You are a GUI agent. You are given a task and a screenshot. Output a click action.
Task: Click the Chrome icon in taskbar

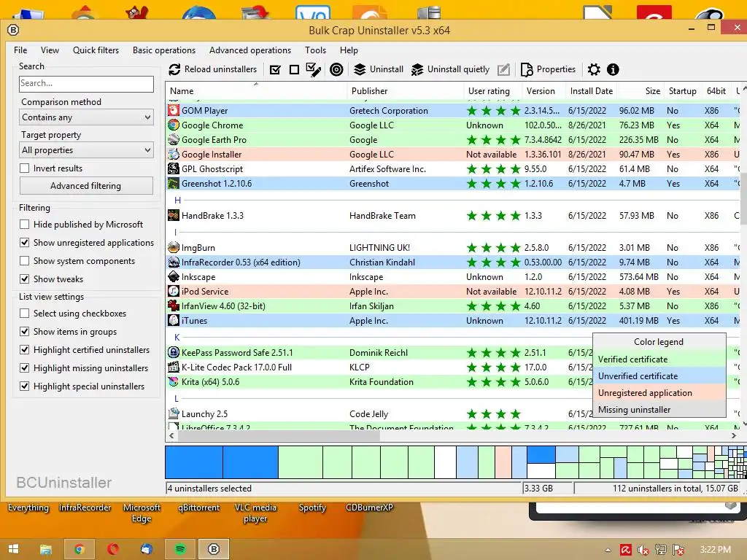click(79, 549)
